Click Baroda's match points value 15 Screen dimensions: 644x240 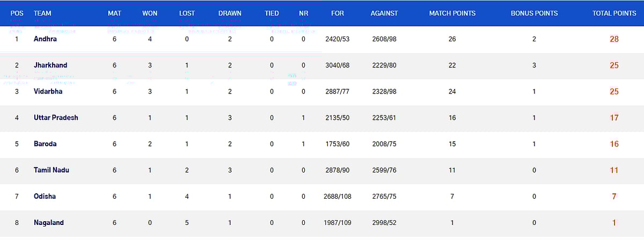(x=452, y=144)
